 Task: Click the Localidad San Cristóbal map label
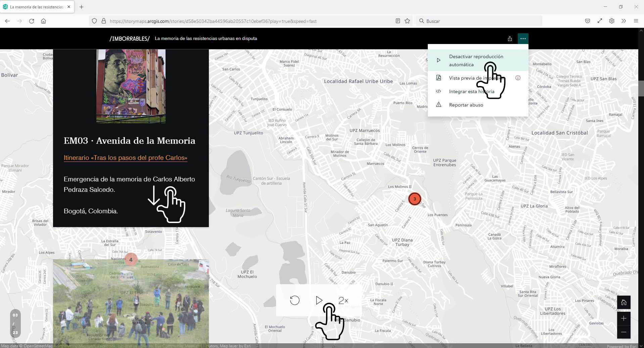[x=559, y=133]
